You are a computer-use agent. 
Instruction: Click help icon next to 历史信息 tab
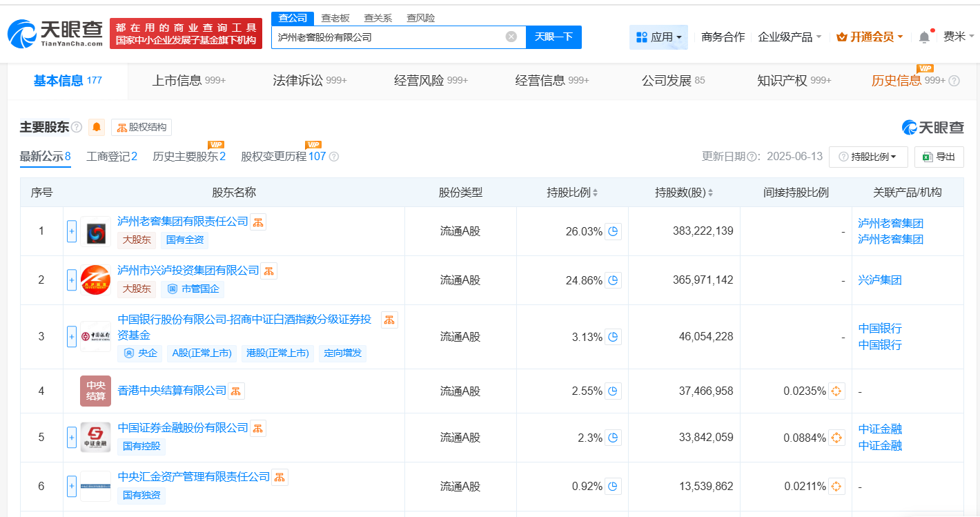tap(954, 81)
